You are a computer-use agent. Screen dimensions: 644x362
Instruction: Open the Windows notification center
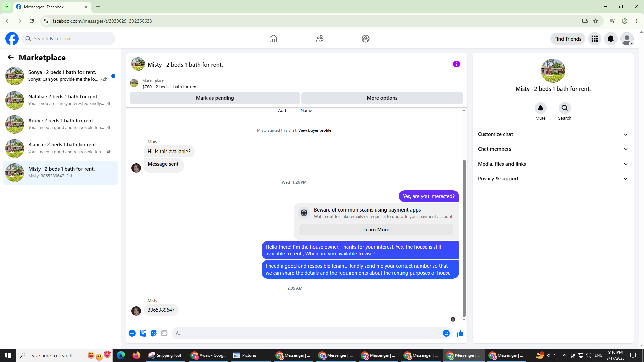633,355
